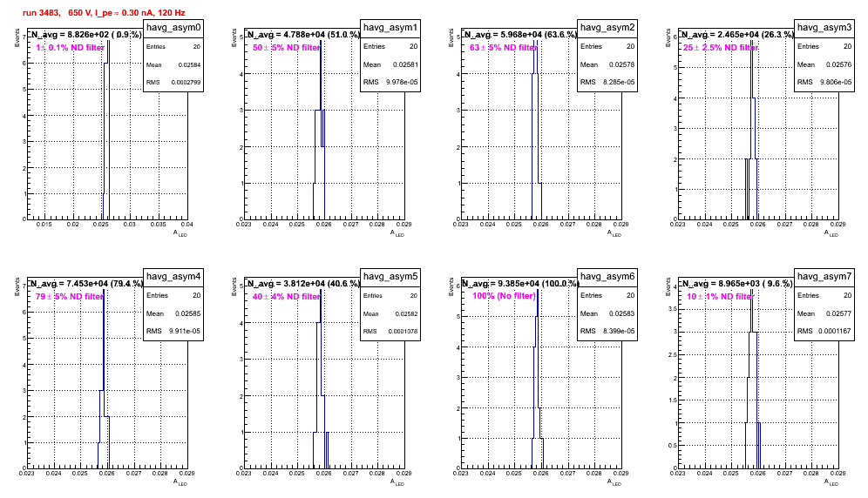Screen dimensions: 868x498
Task: Pick the RMS value 8.285e-05
Action: 620,83
